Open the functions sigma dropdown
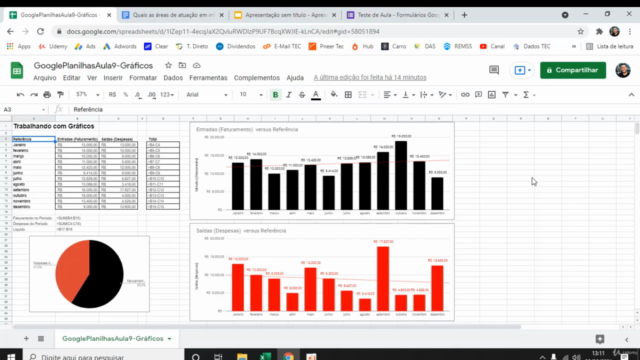Viewport: 640px width, 360px height. 529,95
